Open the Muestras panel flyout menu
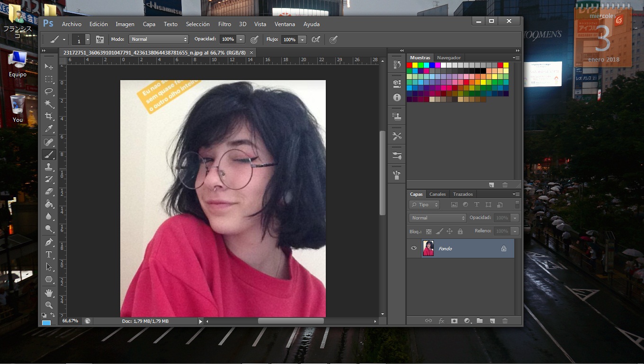This screenshot has width=644, height=364. (x=516, y=57)
